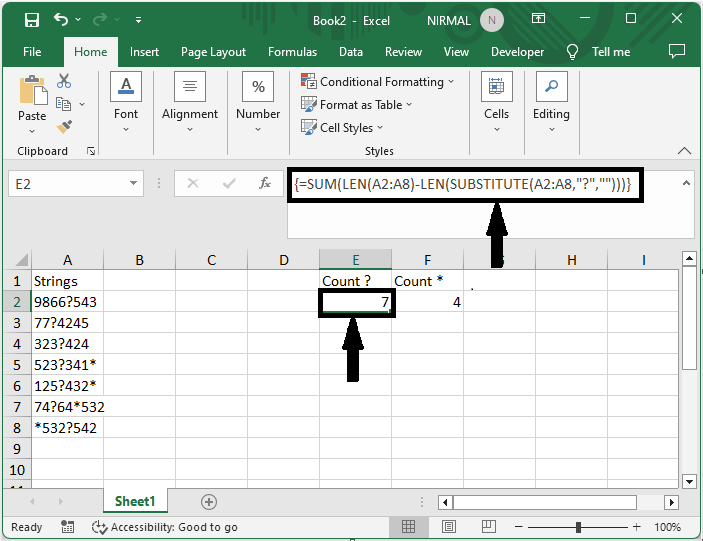The image size is (703, 541).
Task: Expand the Font group
Action: [x=126, y=103]
